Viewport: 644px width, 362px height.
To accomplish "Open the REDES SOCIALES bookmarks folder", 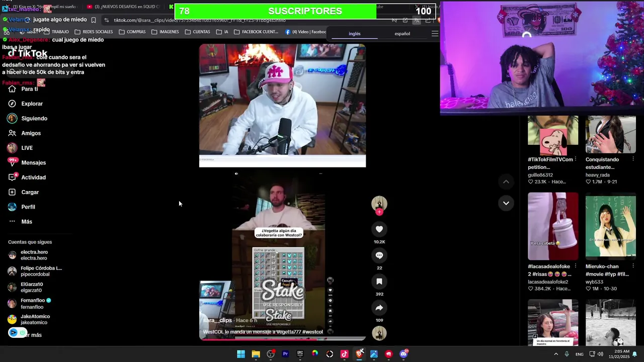I will tap(94, 32).
